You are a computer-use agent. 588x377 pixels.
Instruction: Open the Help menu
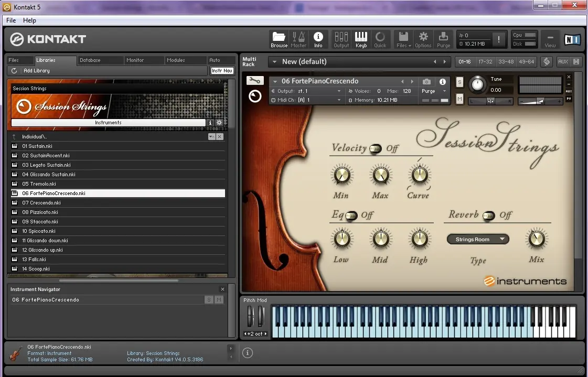(x=29, y=20)
